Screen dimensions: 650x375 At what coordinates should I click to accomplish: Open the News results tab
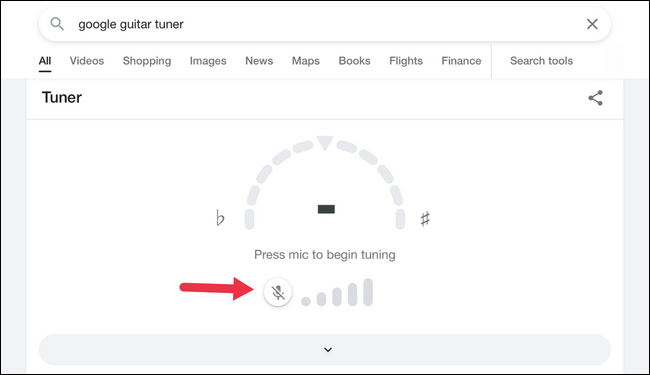click(259, 61)
